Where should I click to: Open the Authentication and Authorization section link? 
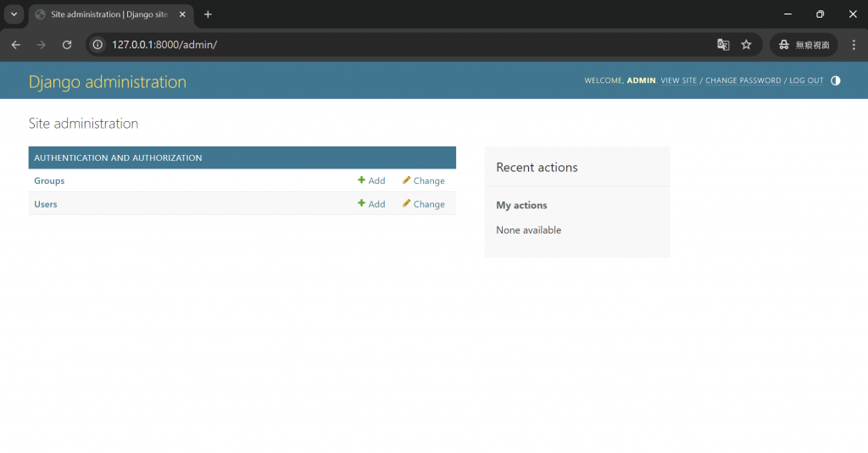point(118,157)
